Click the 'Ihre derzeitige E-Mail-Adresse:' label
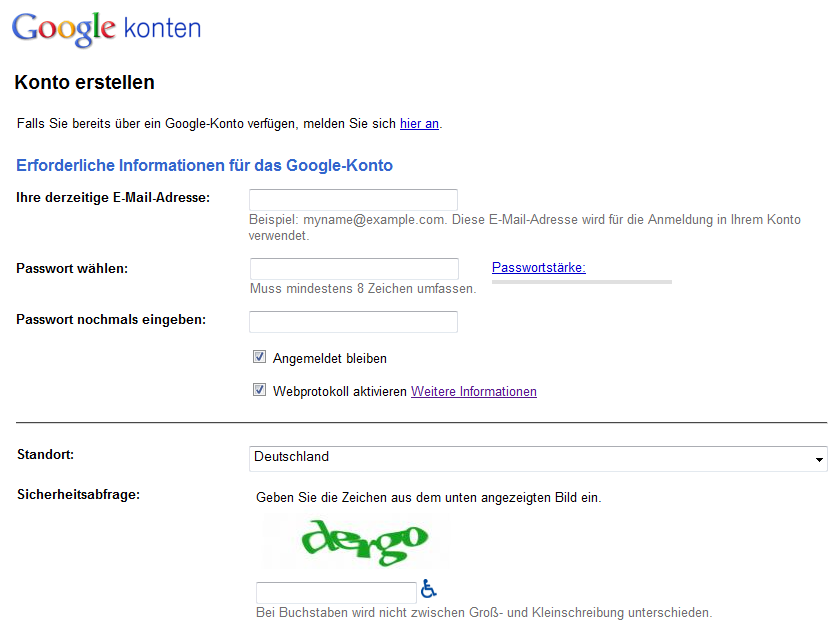Screen dimensions: 840x623 click(x=113, y=198)
